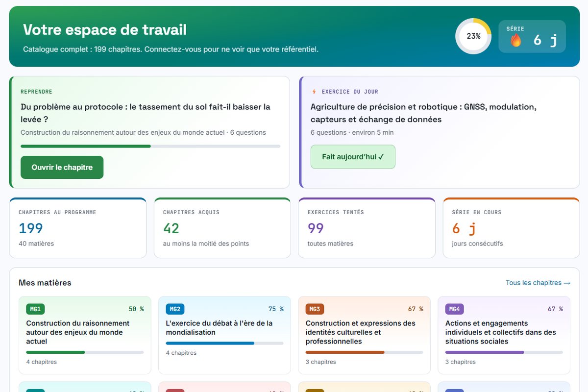Click the 50 % value on MG1

tap(136, 309)
